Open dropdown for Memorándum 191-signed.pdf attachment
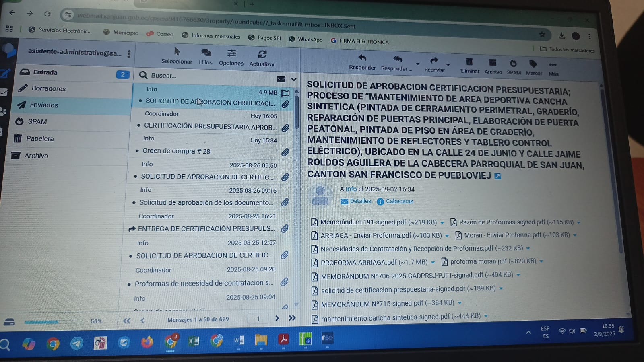Screen dimensions: 644x362 [x=442, y=222]
